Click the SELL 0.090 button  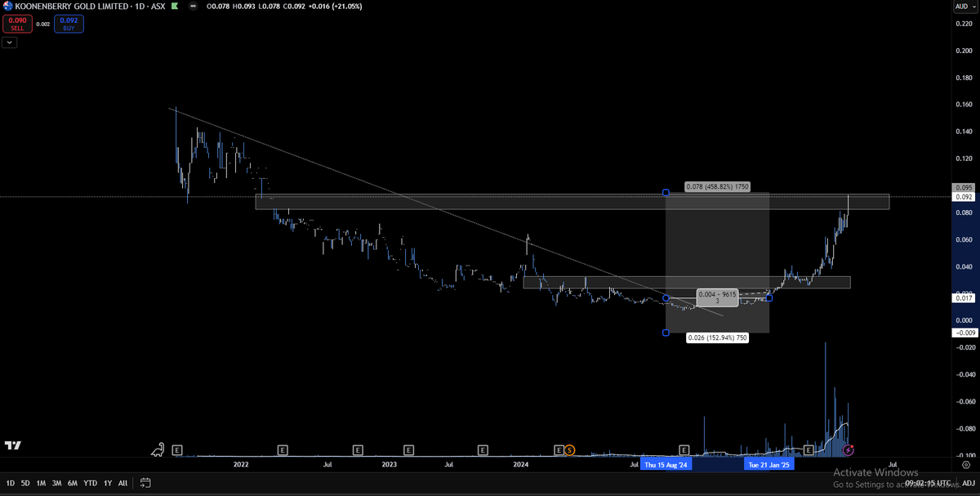click(17, 24)
